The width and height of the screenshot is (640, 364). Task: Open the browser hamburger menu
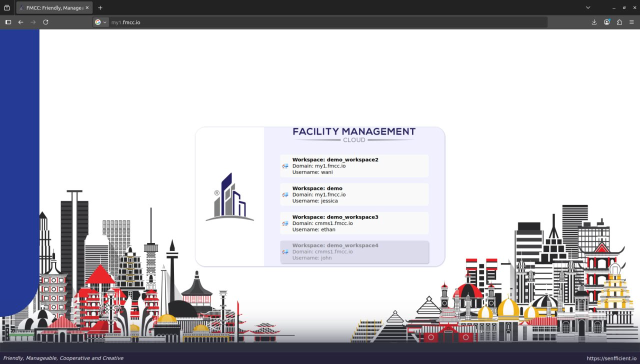631,22
